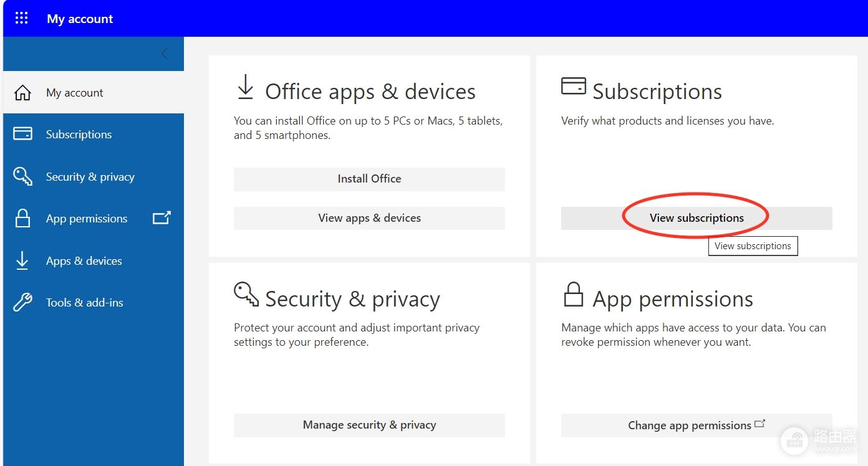868x466 pixels.
Task: Click the padlock icon in sidebar
Action: [22, 218]
